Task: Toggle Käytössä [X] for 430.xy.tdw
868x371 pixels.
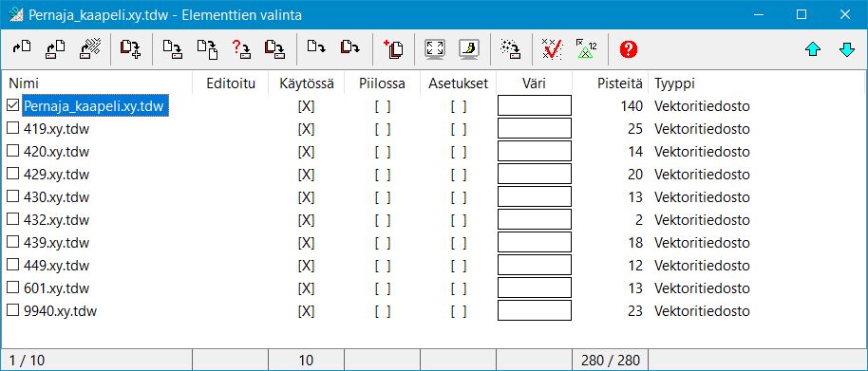Action: [306, 196]
